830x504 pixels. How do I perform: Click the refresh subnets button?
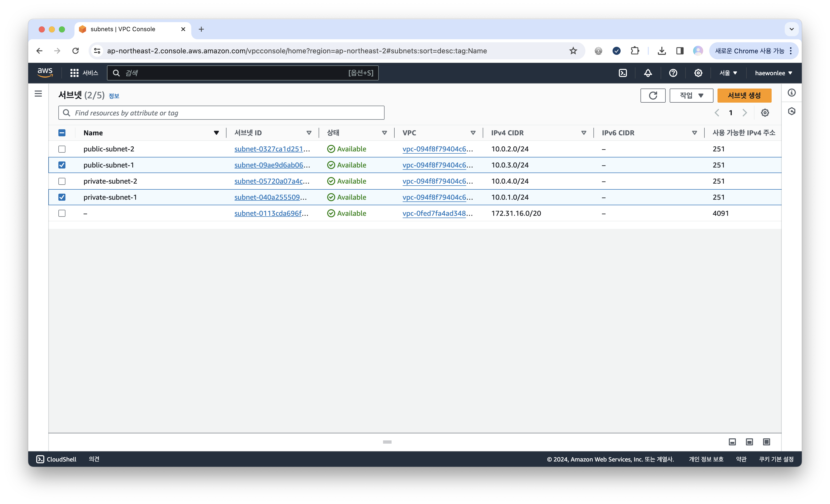pos(653,96)
